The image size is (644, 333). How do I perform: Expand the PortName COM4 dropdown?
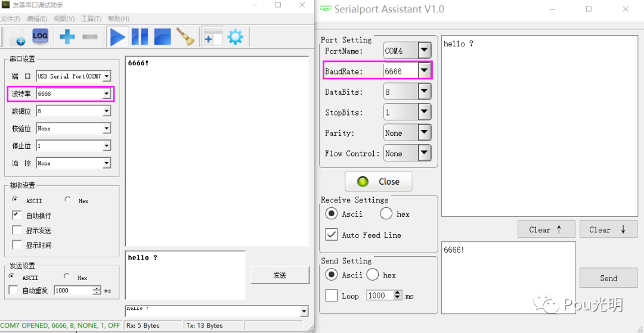pos(425,51)
